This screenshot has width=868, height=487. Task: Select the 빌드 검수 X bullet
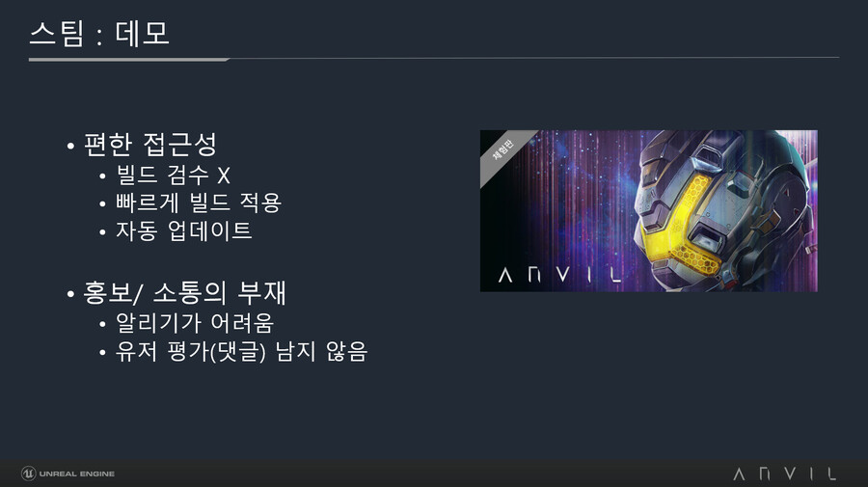tap(174, 176)
